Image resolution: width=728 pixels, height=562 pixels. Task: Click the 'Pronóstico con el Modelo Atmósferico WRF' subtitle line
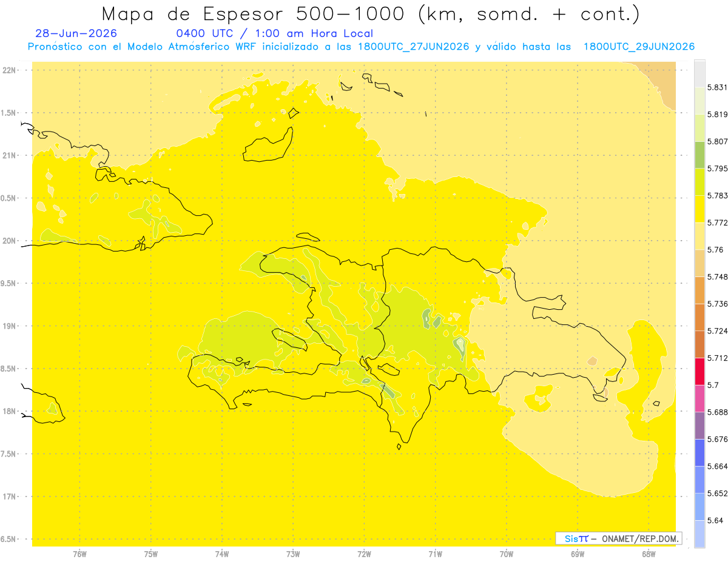[361, 47]
